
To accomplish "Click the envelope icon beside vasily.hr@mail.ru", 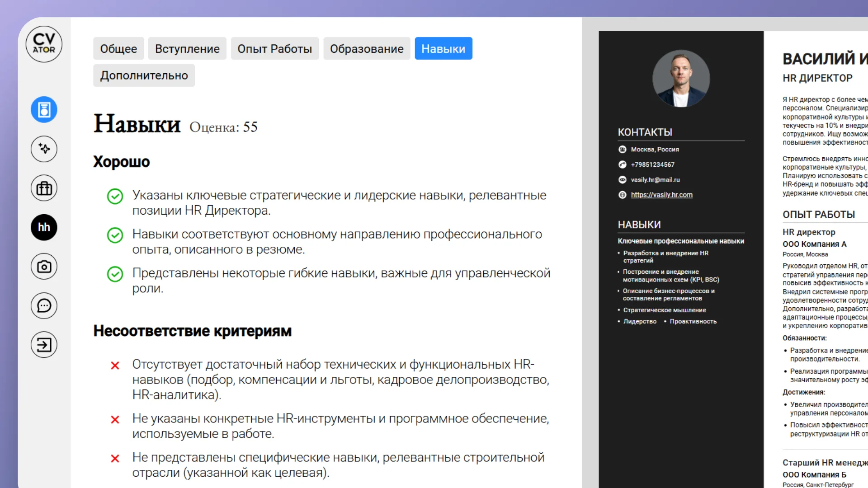I will 622,179.
